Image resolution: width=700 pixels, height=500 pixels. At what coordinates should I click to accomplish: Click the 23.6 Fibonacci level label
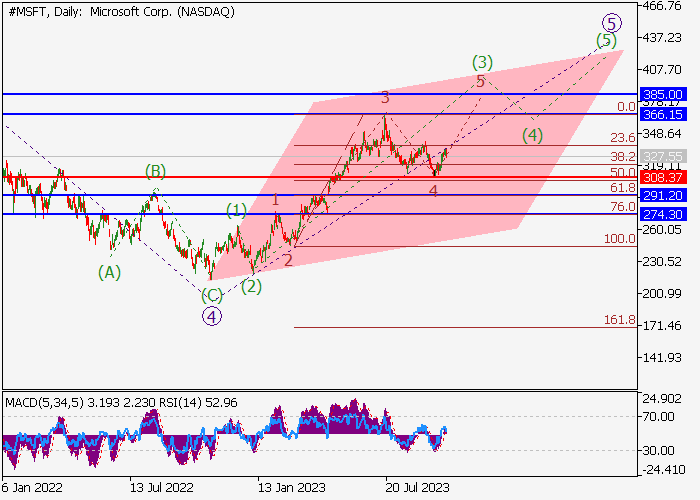(x=622, y=138)
